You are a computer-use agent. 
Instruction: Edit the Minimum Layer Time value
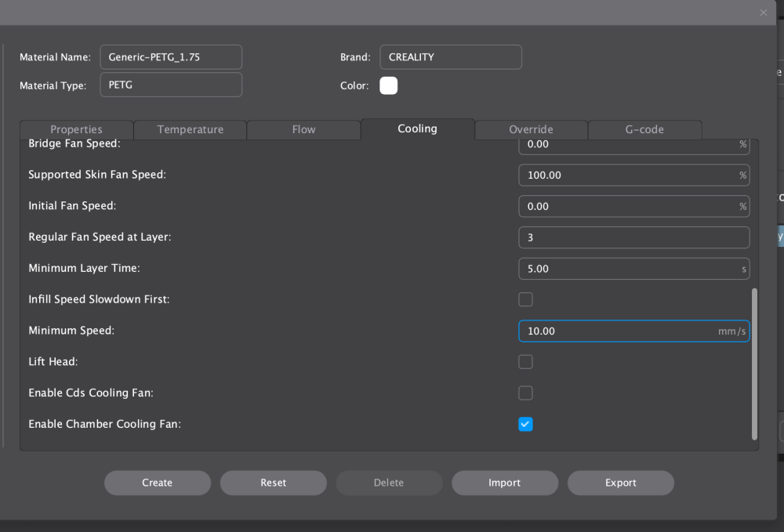(x=634, y=269)
